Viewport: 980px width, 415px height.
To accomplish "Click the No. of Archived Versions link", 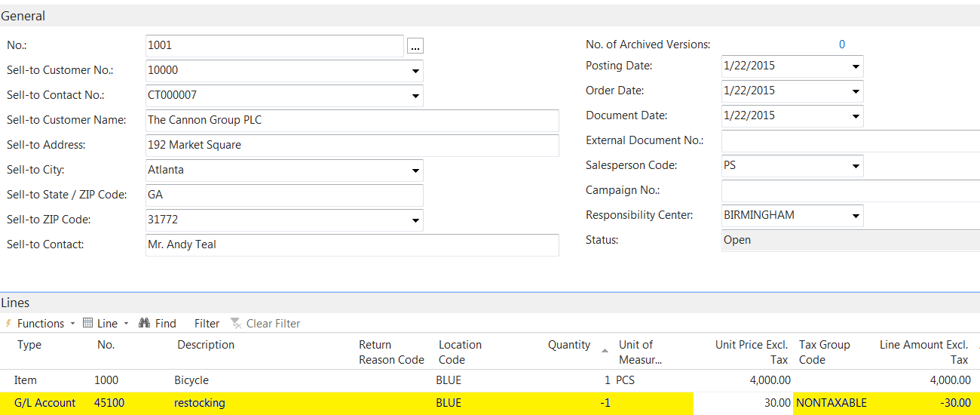I will tap(842, 45).
